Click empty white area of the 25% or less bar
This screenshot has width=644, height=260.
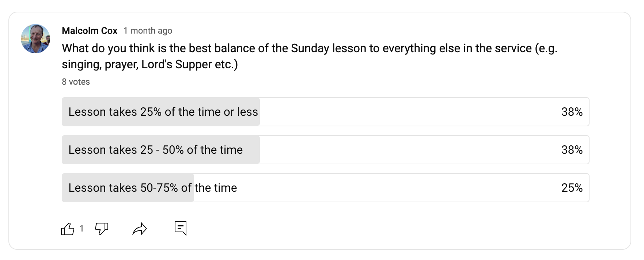pyautogui.click(x=409, y=112)
